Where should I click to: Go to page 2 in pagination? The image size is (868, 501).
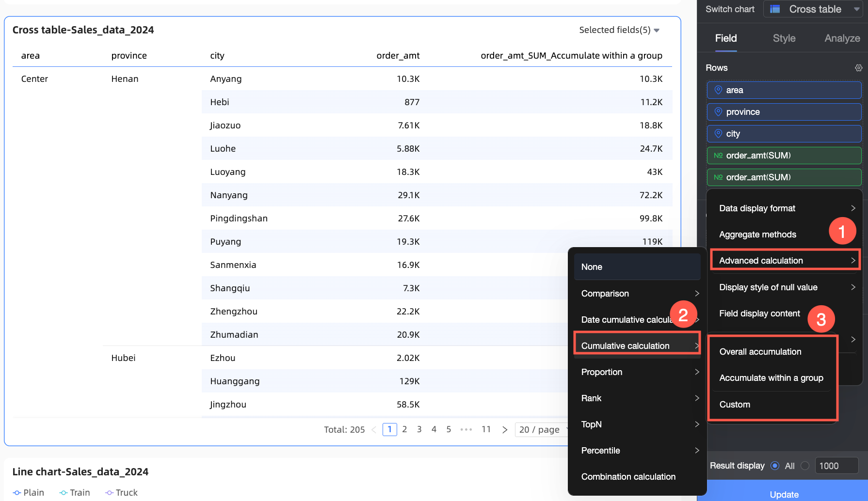404,430
